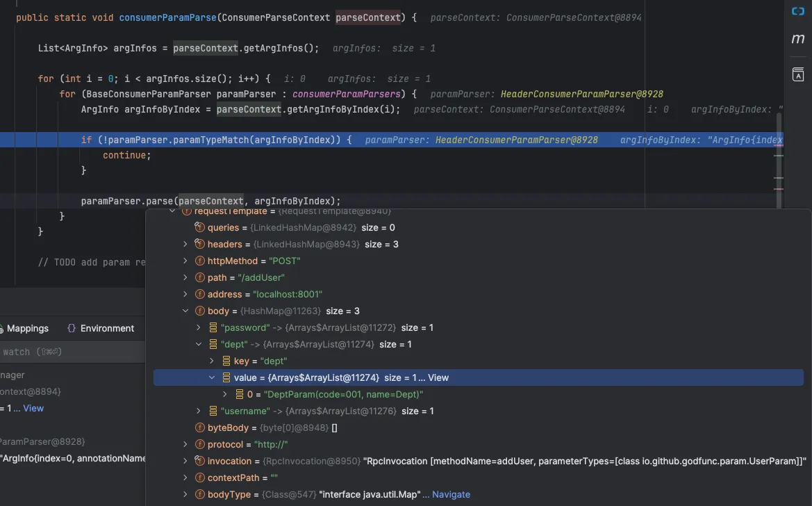
Task: Click the field icon beside httpMethod
Action: [199, 261]
